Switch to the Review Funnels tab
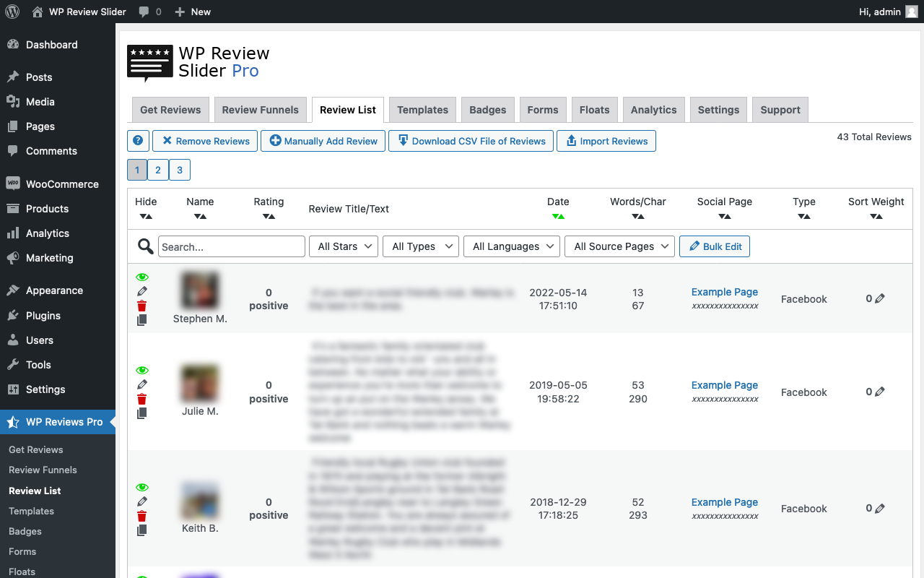Viewport: 924px width, 578px height. tap(260, 110)
